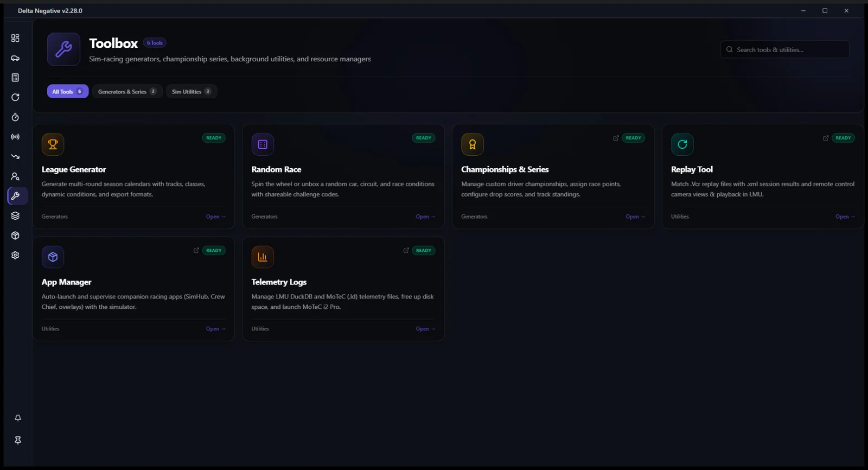
Task: Click the App Manager cube icon
Action: pyautogui.click(x=53, y=257)
